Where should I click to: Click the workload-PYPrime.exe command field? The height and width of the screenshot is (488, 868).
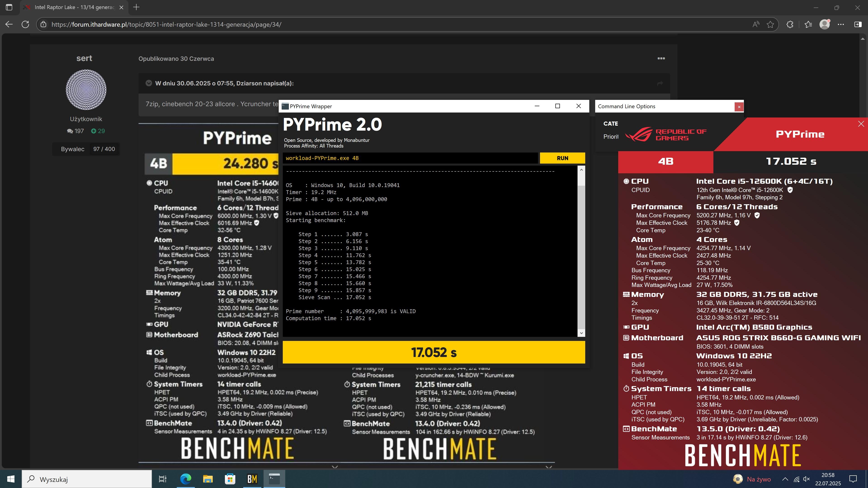click(x=410, y=158)
